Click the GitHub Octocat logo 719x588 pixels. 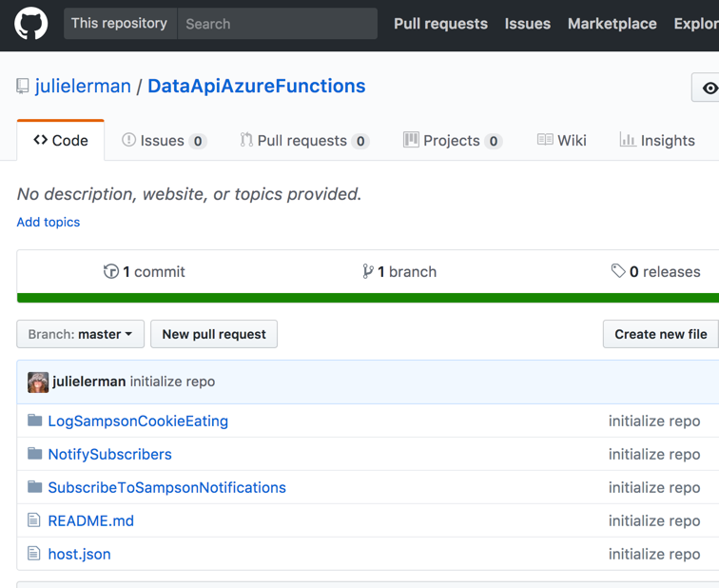pos(31,24)
